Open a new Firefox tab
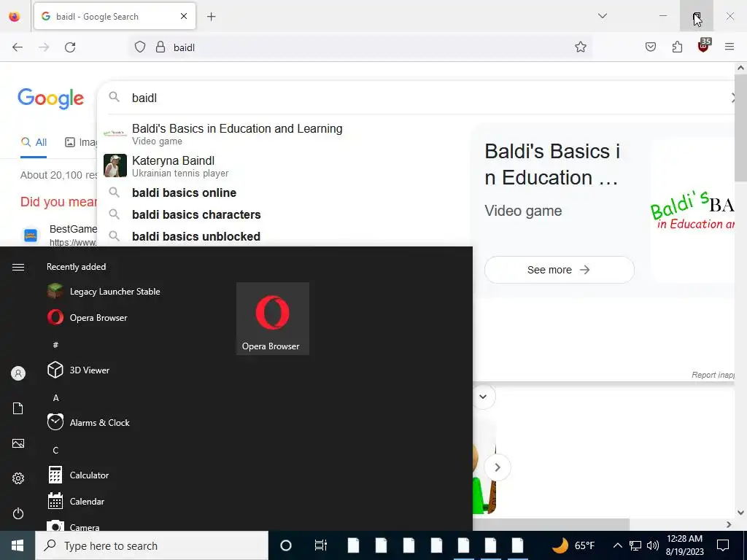 coord(211,17)
